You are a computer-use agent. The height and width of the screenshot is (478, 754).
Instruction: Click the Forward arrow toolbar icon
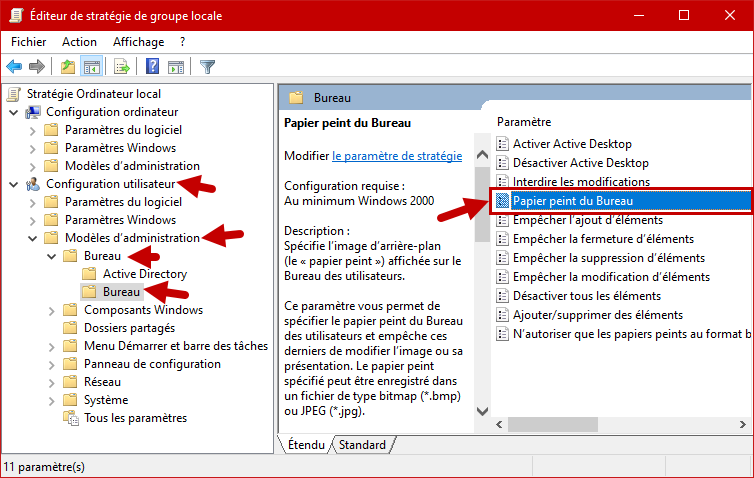click(37, 66)
